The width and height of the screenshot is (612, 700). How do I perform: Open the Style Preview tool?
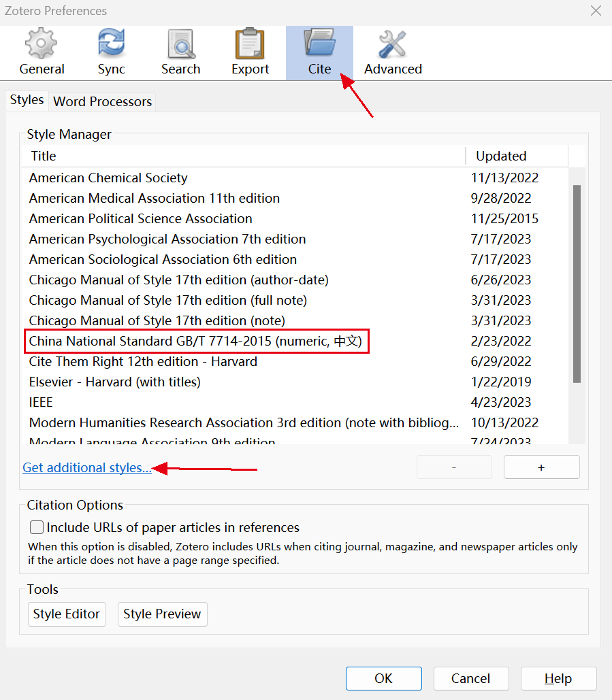(x=162, y=614)
